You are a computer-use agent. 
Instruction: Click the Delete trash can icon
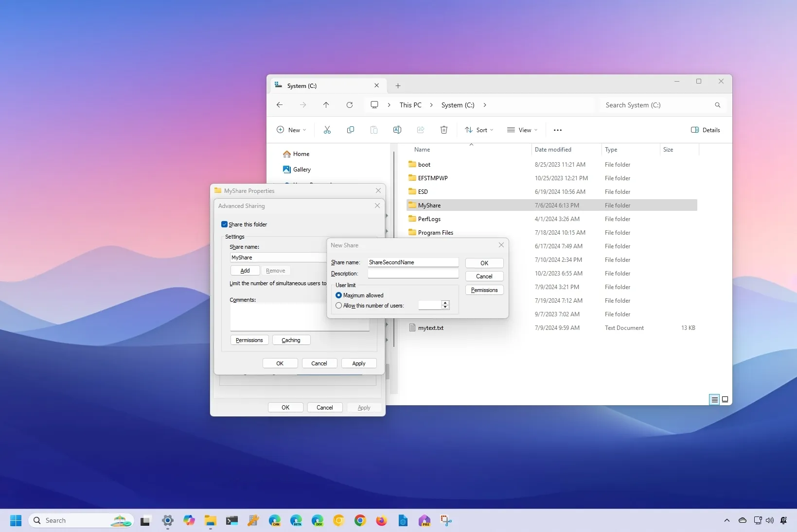click(x=444, y=130)
